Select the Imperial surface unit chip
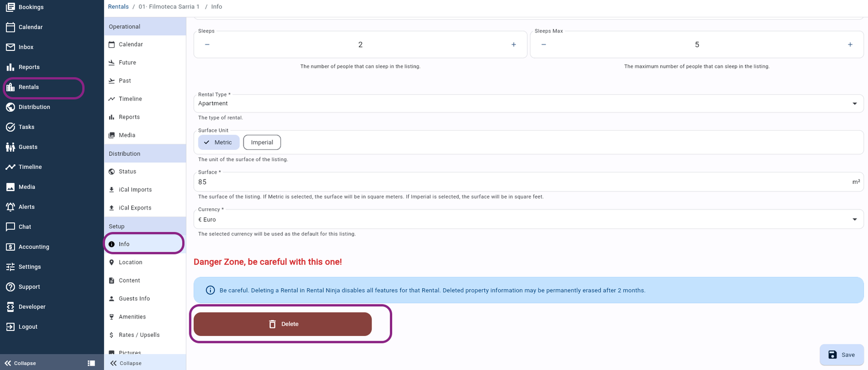868x370 pixels. (262, 142)
